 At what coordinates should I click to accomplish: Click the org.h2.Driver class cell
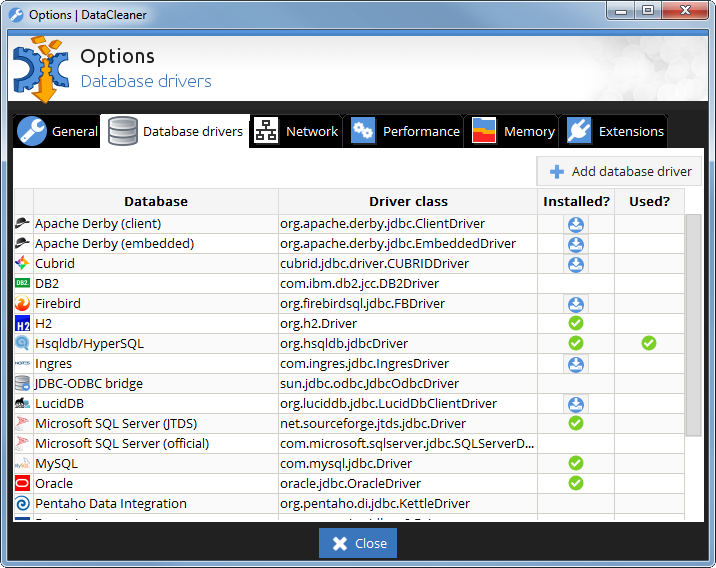pyautogui.click(x=408, y=323)
